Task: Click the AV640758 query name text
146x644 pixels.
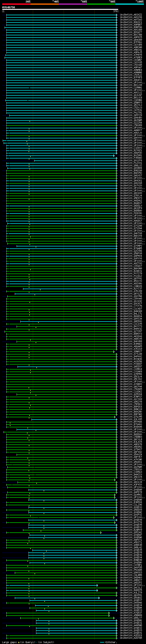Action: [8, 7]
